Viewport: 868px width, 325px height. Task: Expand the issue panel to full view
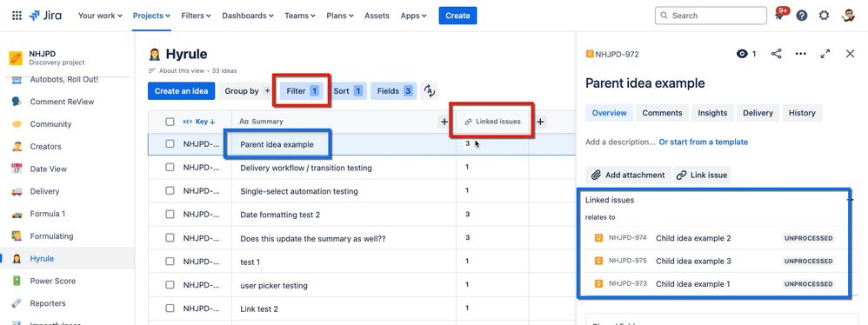click(x=825, y=54)
